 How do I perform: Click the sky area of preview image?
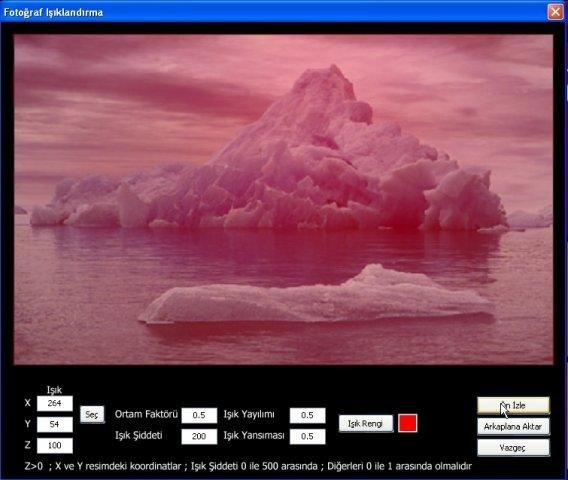point(145,91)
